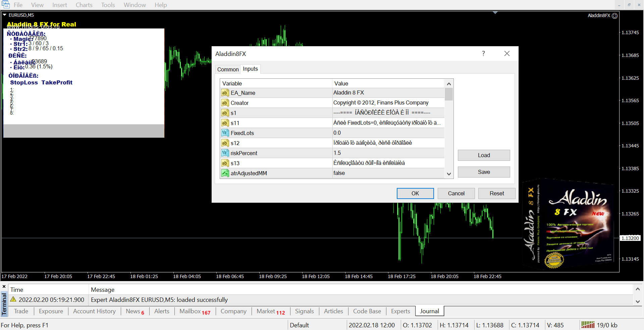Click the connection status bars icon

click(588, 325)
